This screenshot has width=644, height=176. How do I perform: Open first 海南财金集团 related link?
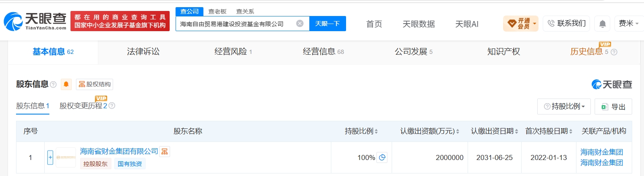click(x=601, y=152)
